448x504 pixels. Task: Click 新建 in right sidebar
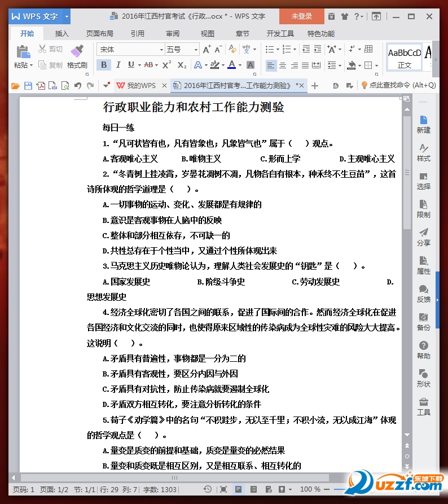[x=424, y=124]
